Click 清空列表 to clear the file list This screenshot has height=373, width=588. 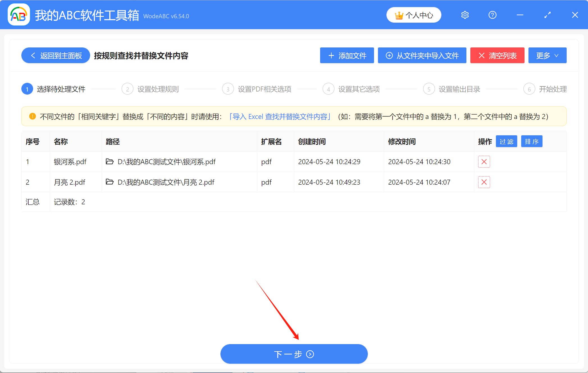tap(497, 55)
